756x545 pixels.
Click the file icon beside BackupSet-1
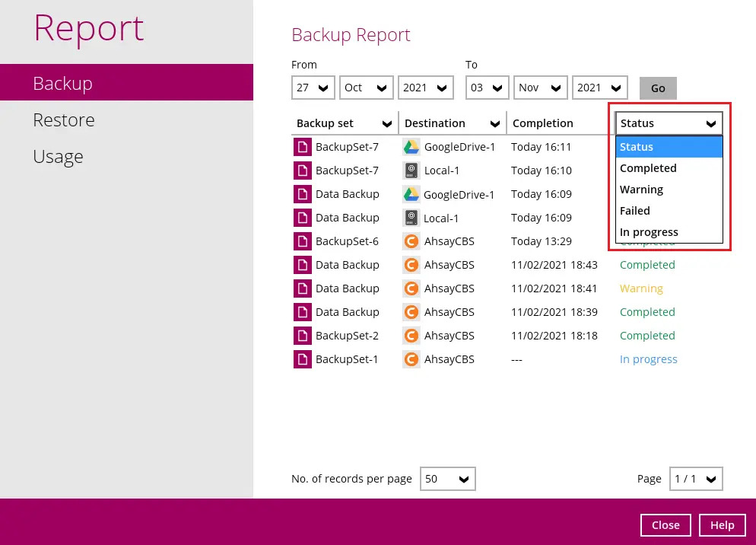click(303, 359)
